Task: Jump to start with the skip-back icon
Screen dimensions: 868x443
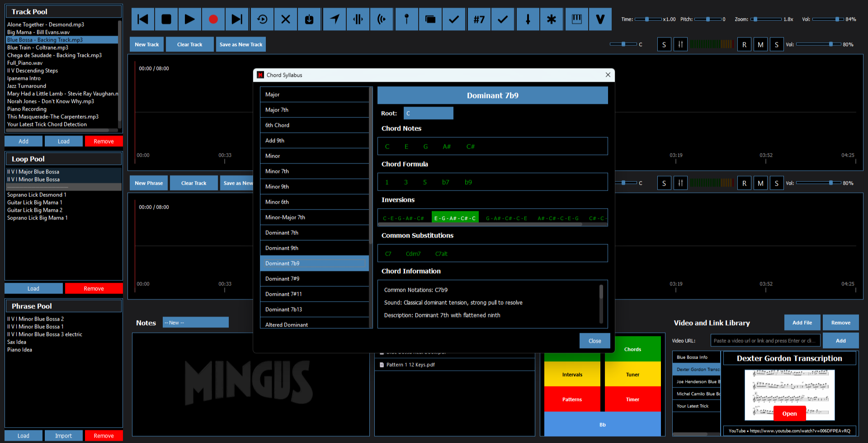Action: pos(143,19)
